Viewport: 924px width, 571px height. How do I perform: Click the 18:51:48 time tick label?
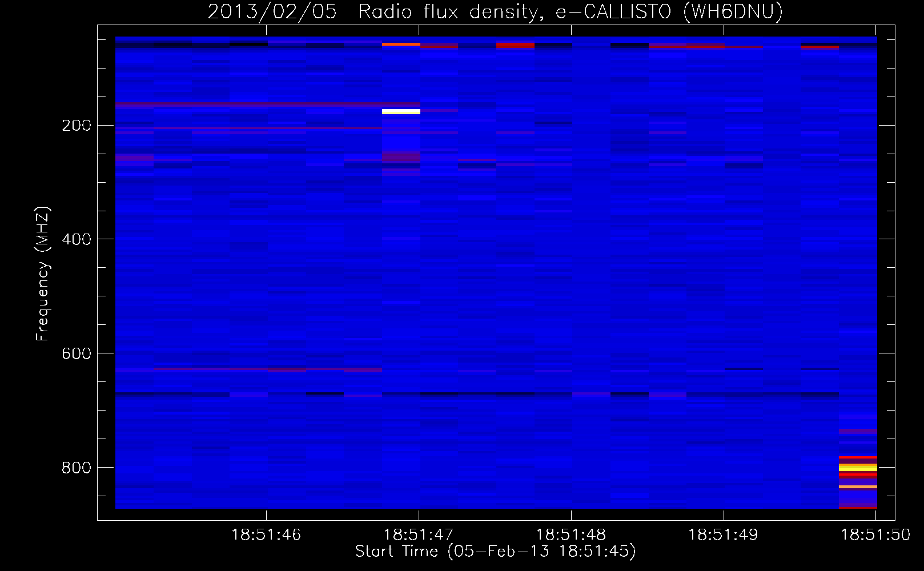[x=571, y=535]
